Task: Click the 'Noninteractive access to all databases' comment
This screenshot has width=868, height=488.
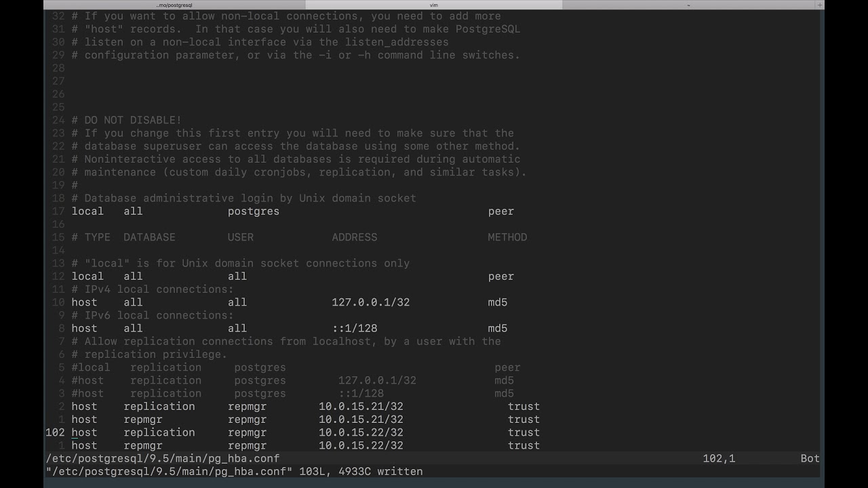Action: [x=296, y=159]
